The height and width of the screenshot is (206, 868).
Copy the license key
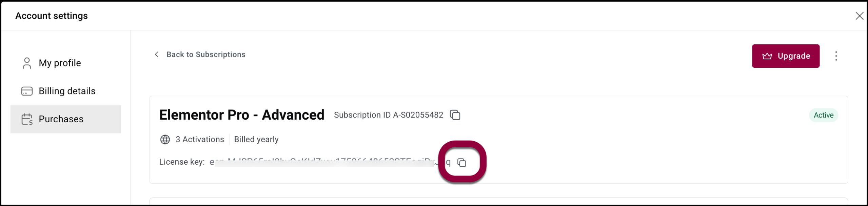point(462,163)
